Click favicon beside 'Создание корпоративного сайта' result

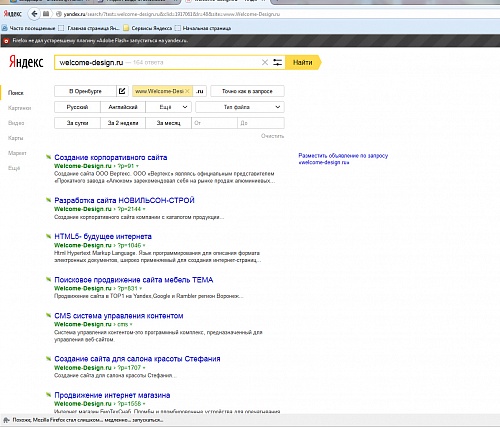49,157
